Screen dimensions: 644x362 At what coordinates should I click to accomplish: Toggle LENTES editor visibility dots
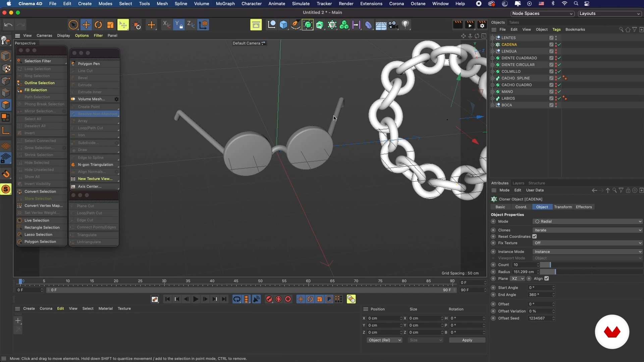pos(556,38)
